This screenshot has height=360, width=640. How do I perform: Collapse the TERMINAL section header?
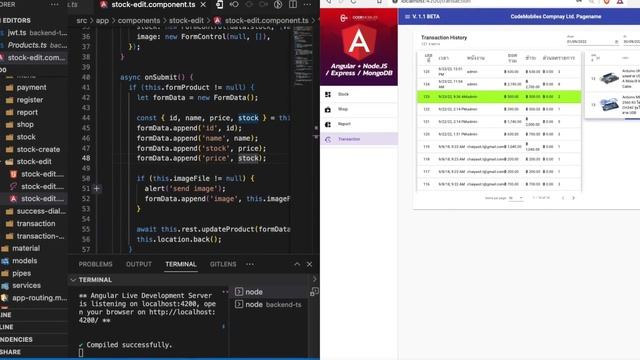[x=95, y=280]
